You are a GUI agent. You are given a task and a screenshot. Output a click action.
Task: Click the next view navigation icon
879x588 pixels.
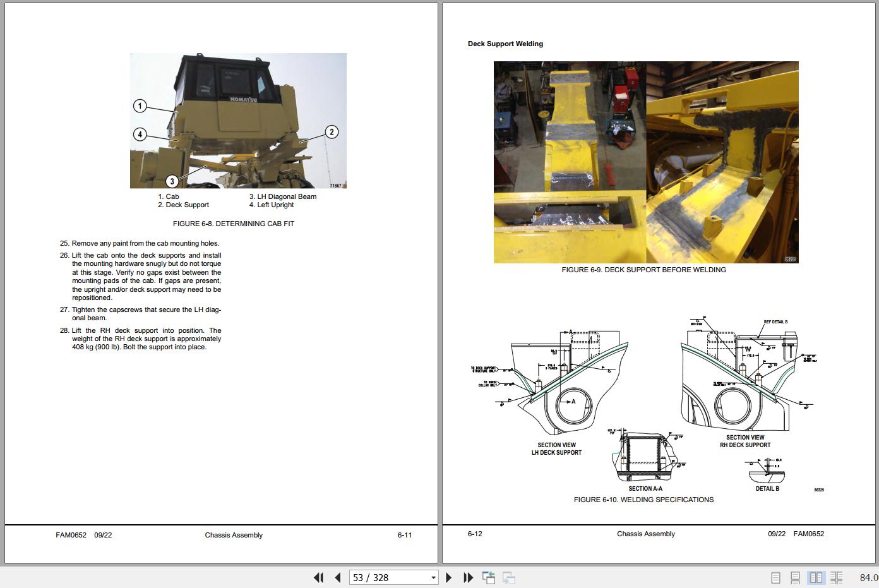509,577
